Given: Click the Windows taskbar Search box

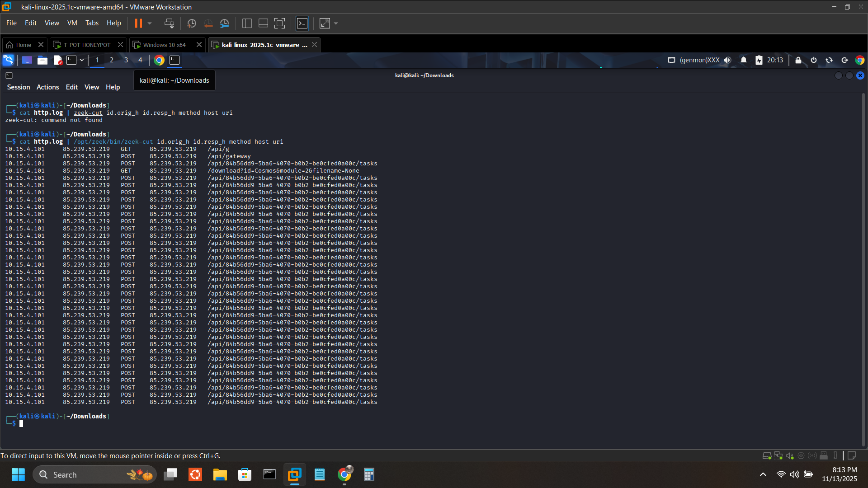Looking at the screenshot, I should coord(95,475).
